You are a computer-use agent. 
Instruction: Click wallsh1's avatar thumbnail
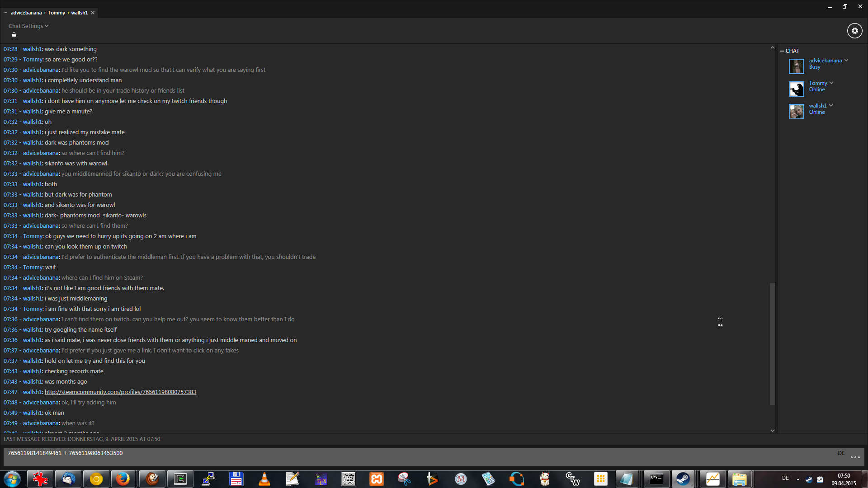click(x=796, y=112)
